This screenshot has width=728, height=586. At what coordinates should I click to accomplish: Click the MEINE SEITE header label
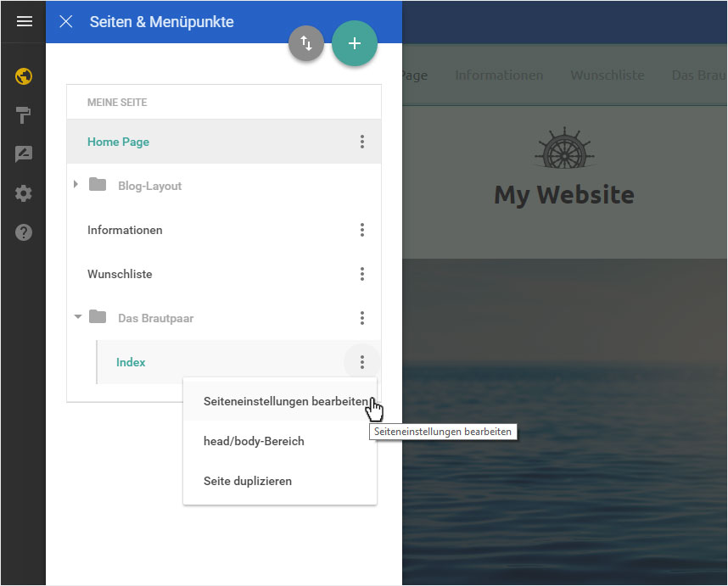117,102
